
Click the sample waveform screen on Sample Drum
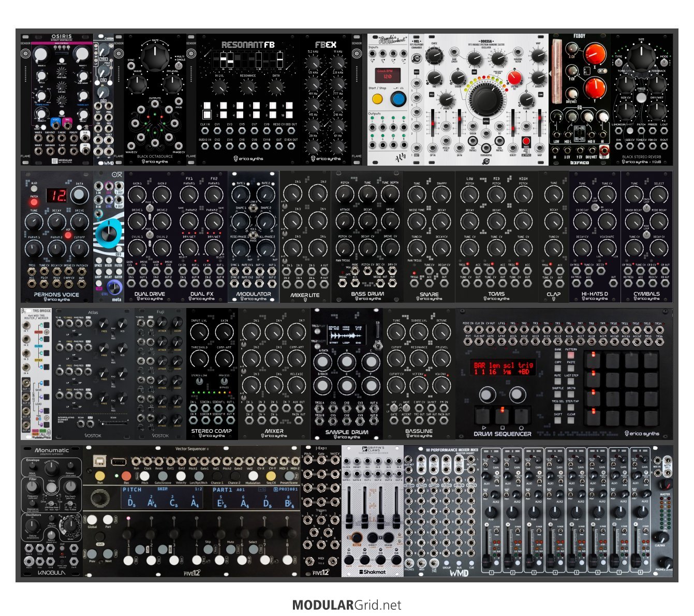coord(347,334)
